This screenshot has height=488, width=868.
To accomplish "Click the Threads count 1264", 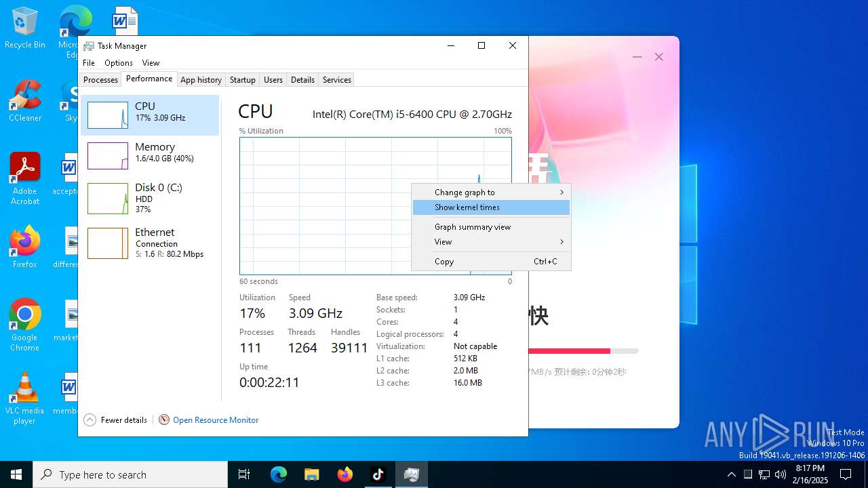I will click(302, 348).
